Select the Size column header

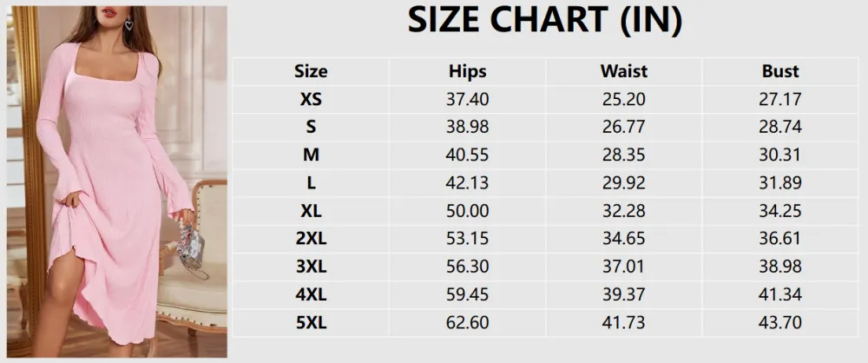click(x=311, y=71)
